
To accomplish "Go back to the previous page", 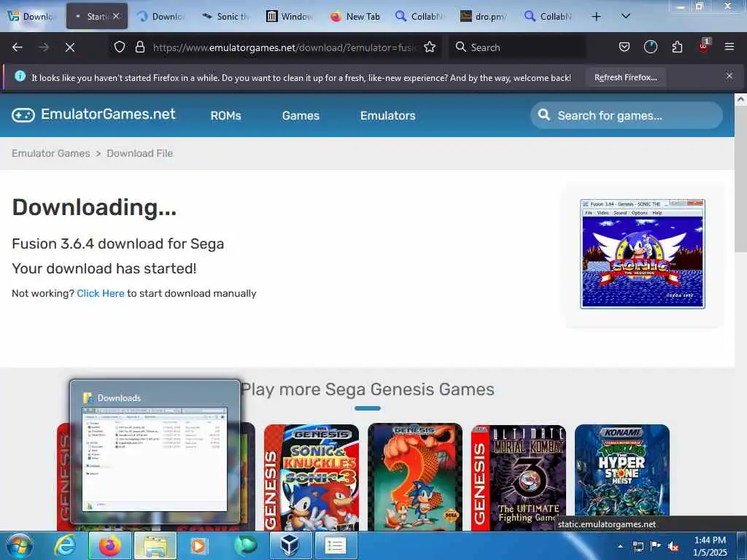I will pos(18,47).
